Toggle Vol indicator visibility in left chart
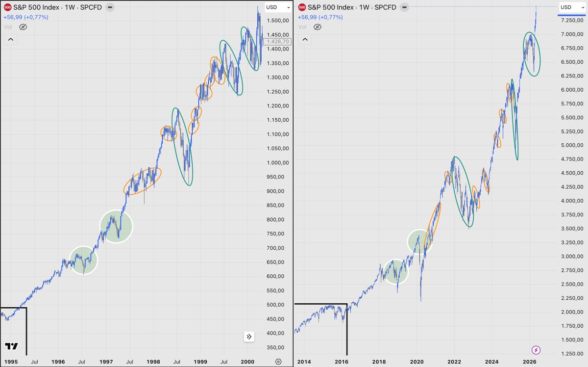The height and width of the screenshot is (367, 588). pos(23,27)
